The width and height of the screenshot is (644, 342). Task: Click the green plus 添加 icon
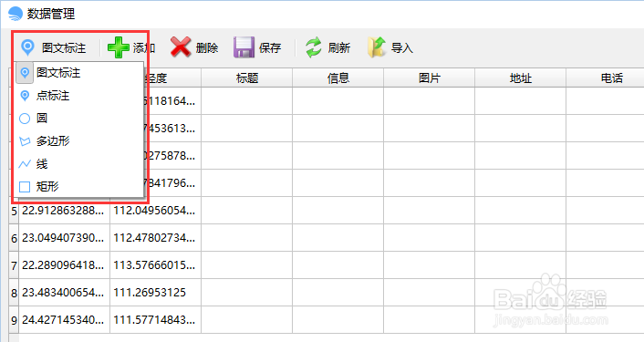(x=119, y=47)
